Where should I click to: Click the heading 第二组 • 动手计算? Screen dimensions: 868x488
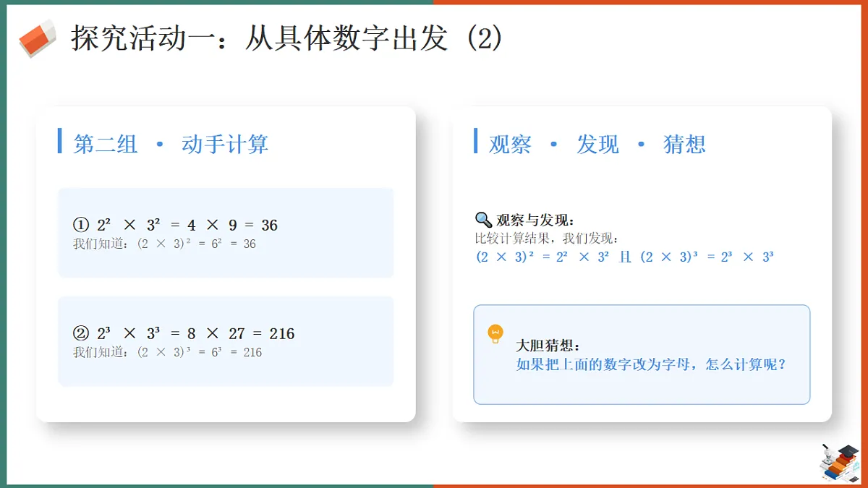(171, 144)
